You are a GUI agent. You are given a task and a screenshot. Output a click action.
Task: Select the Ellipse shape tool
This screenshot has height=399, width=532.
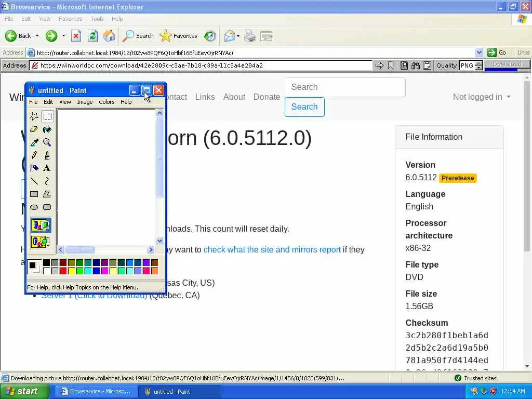(x=34, y=207)
